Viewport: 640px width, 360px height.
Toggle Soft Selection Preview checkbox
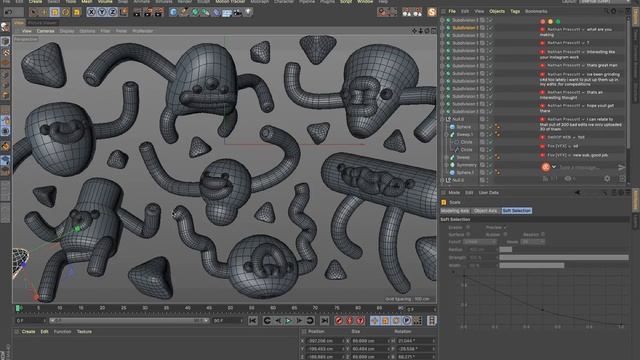(505, 227)
